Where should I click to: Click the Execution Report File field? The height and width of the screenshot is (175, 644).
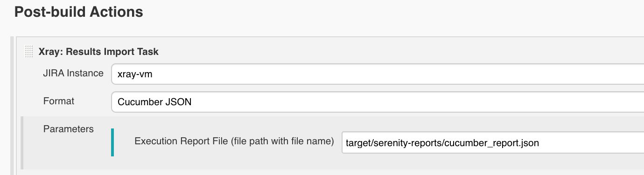click(x=493, y=143)
